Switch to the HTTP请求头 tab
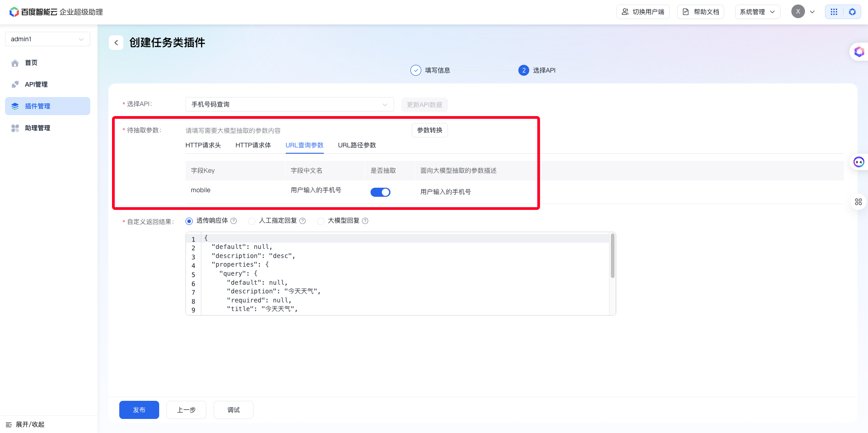The width and height of the screenshot is (868, 433). pyautogui.click(x=203, y=145)
